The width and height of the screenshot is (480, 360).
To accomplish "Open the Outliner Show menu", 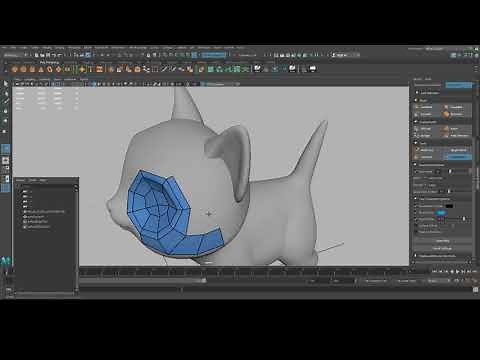I will [x=33, y=180].
